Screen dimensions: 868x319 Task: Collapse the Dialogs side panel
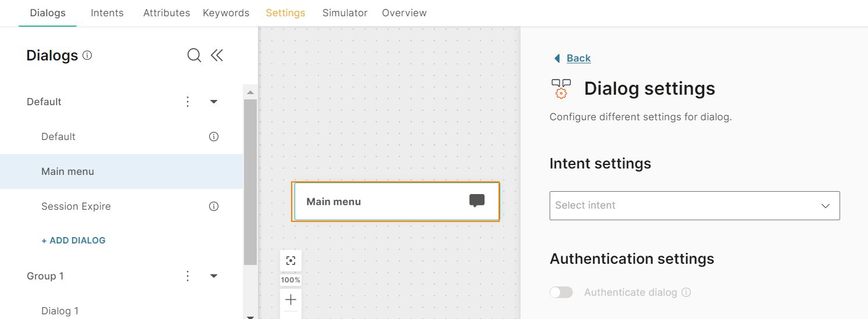point(217,55)
